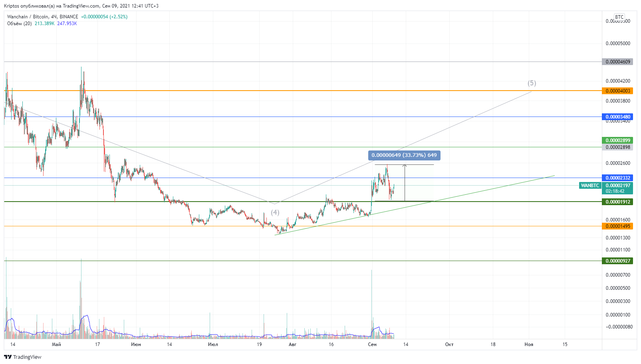This screenshot has width=641, height=364.
Task: Click the 0.00000700 price axis tick
Action: click(x=618, y=275)
